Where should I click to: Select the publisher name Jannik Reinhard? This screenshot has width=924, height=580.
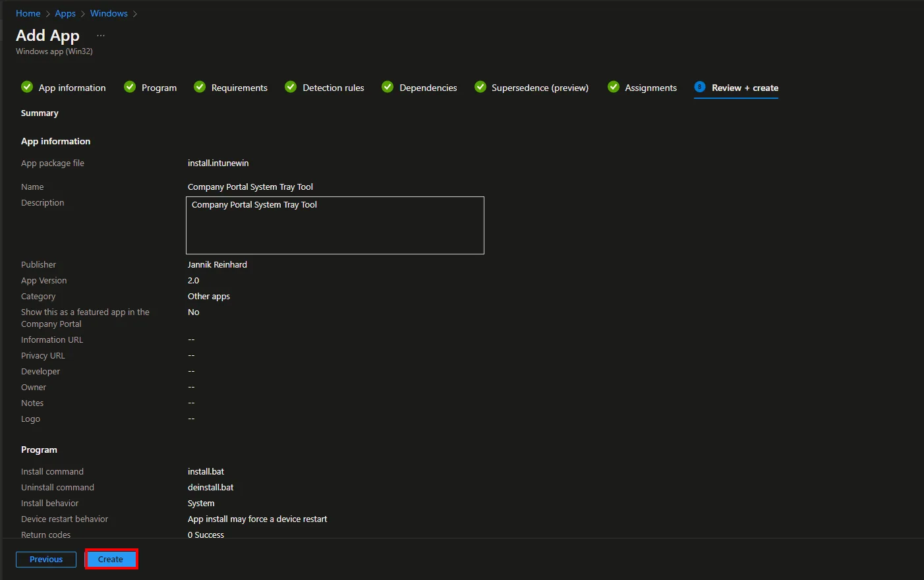coord(217,265)
